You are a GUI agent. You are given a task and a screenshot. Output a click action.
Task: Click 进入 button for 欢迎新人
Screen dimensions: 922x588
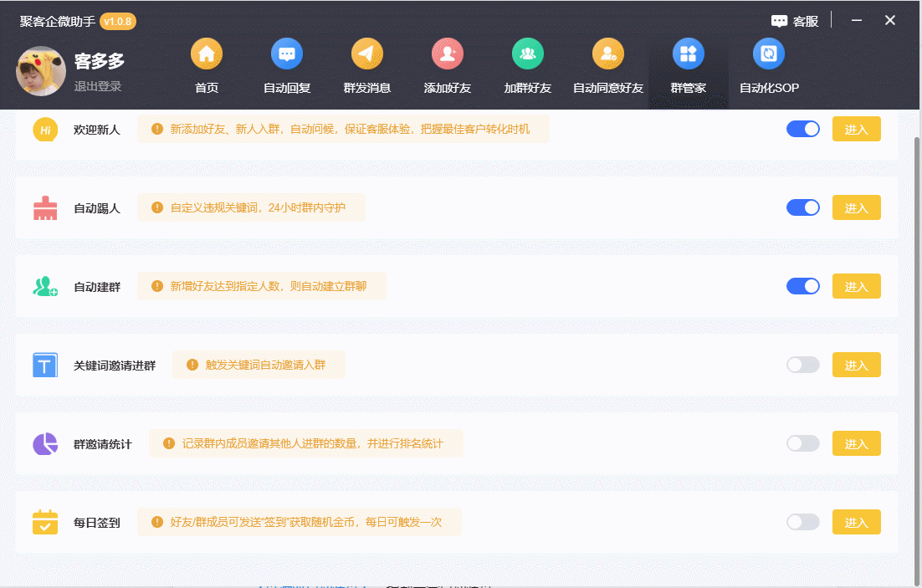click(x=856, y=130)
